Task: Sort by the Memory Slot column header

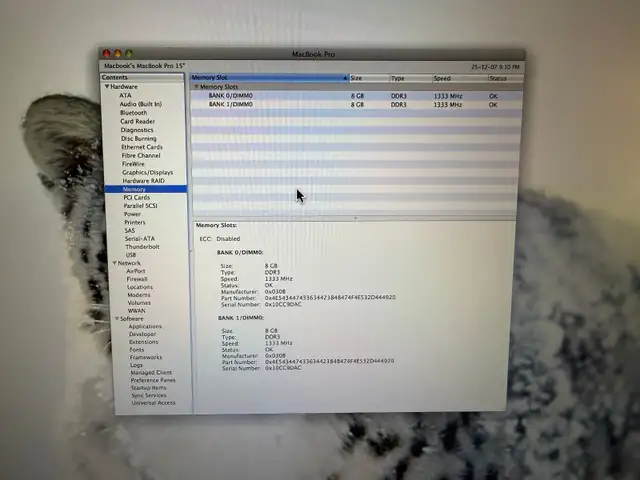Action: [x=269, y=78]
